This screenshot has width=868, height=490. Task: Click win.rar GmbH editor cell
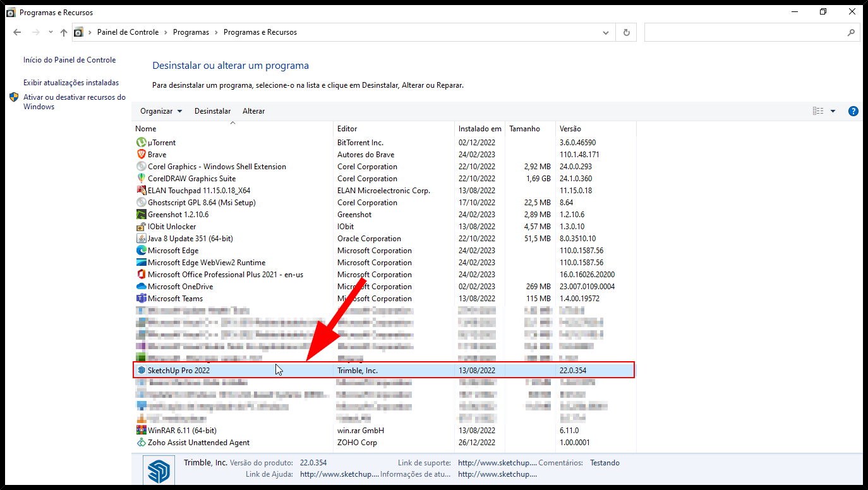361,431
